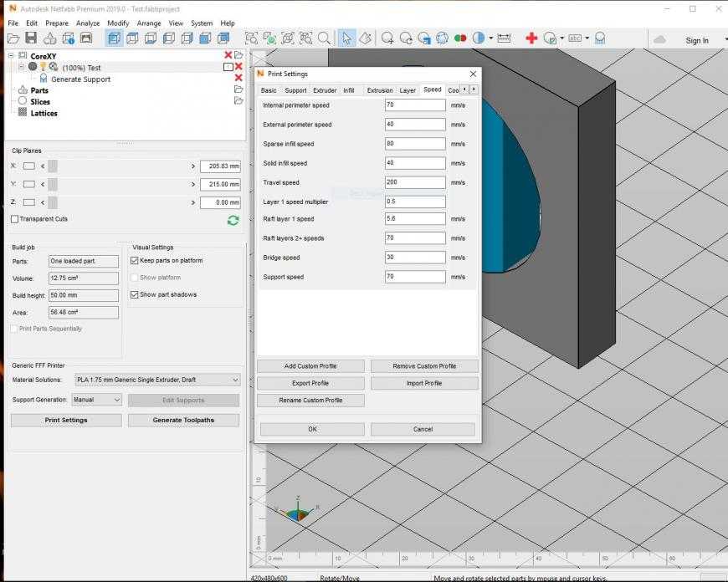Switch to the Extruder tab

(325, 90)
